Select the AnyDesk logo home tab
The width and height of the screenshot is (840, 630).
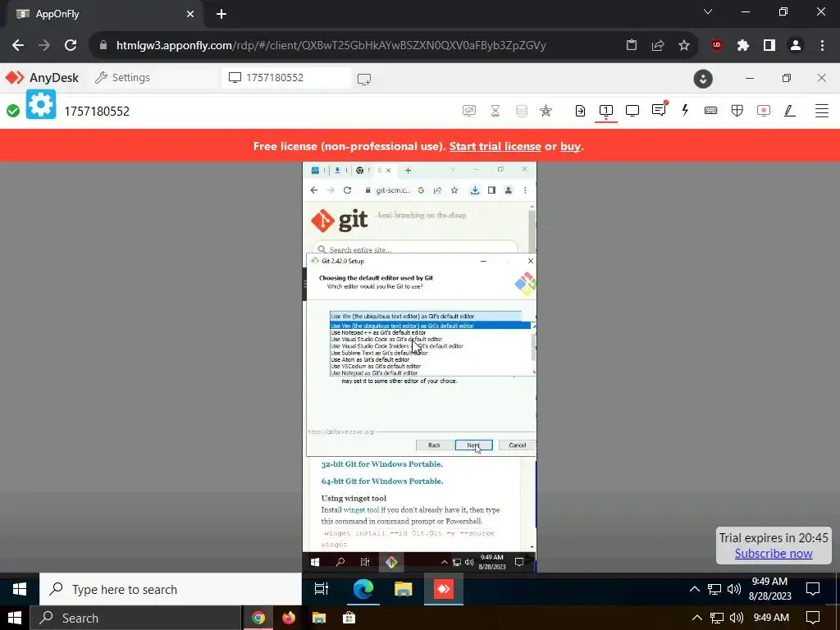pos(43,78)
